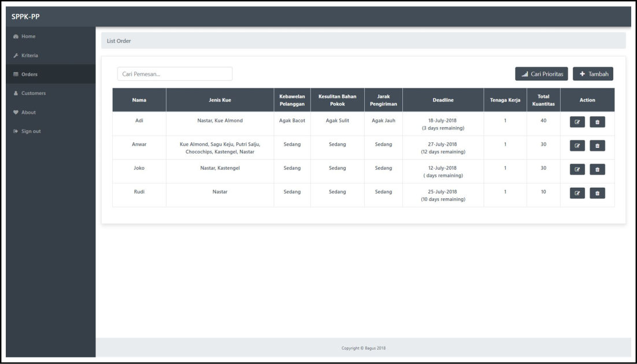Remove Joko's order via the trash icon
This screenshot has height=364, width=637.
597,169
